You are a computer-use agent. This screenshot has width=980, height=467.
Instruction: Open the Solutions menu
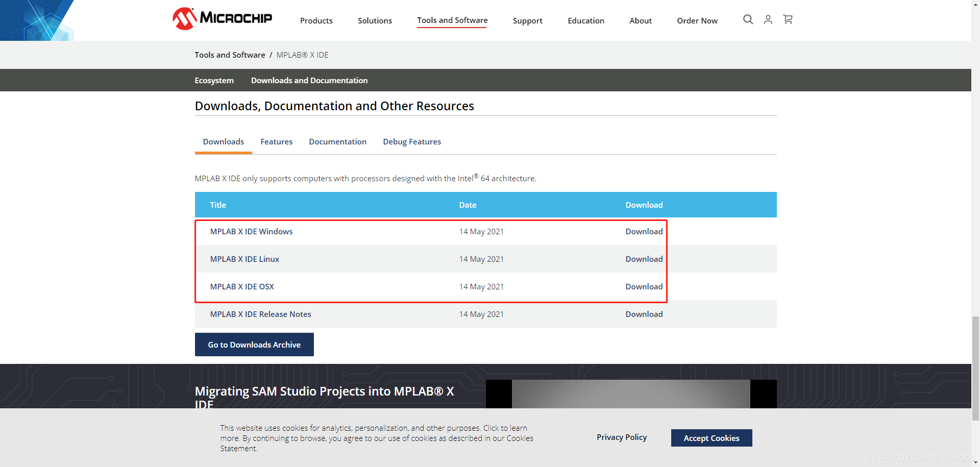[x=375, y=20]
